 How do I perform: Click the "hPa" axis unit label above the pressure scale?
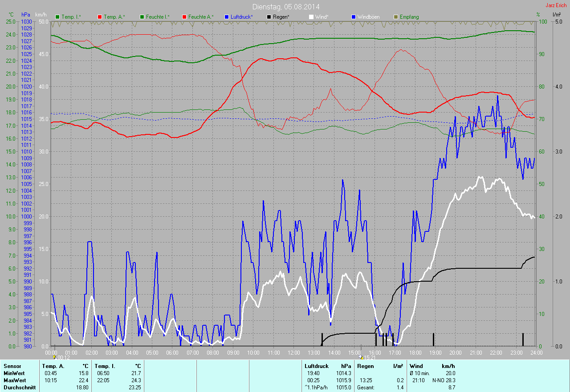tap(26, 15)
